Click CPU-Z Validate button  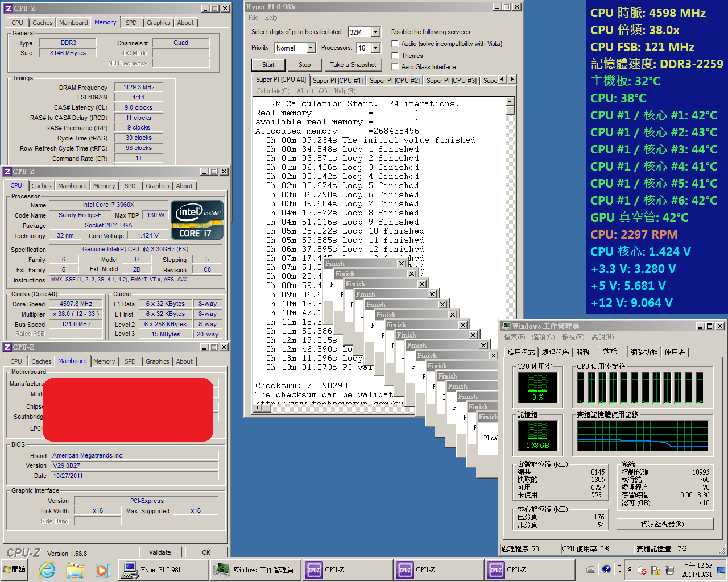pos(160,552)
